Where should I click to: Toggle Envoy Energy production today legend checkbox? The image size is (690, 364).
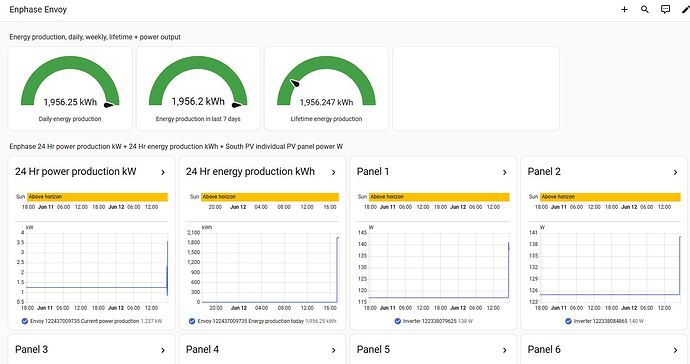[x=192, y=321]
